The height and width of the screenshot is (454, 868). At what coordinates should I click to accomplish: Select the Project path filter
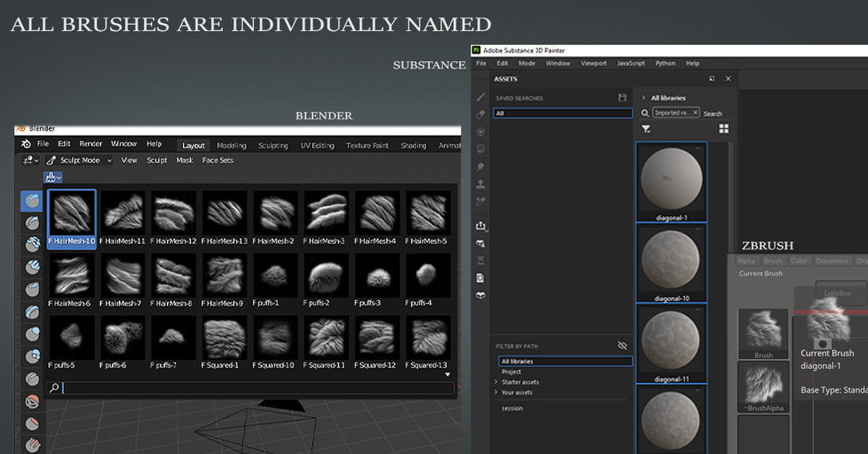pos(511,371)
